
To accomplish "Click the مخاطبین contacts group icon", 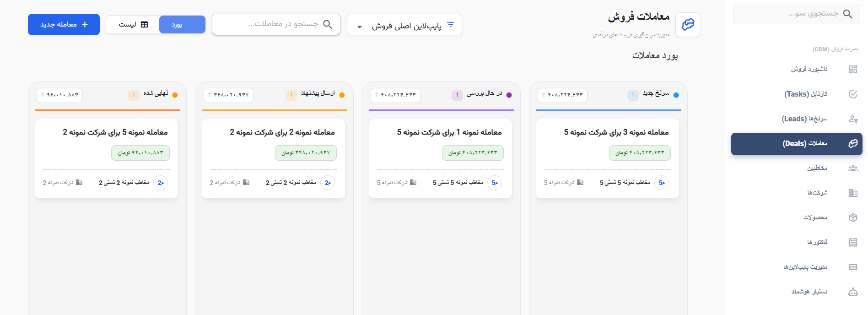I will [x=853, y=168].
